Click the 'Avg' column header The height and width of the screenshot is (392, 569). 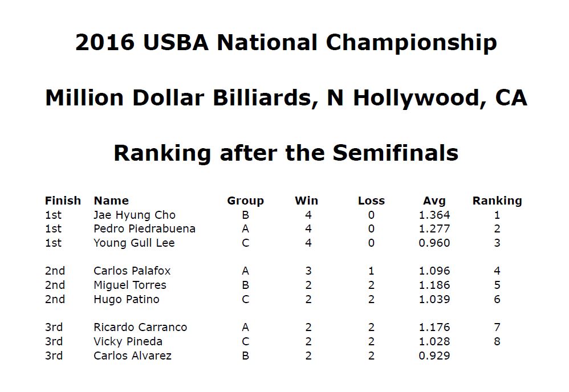(434, 201)
